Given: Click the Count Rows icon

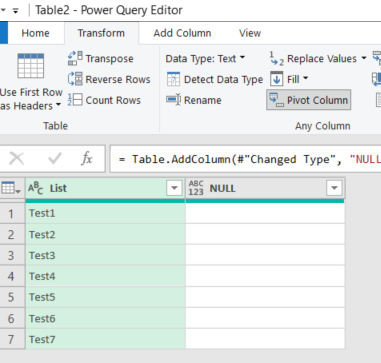Looking at the screenshot, I should [x=75, y=100].
